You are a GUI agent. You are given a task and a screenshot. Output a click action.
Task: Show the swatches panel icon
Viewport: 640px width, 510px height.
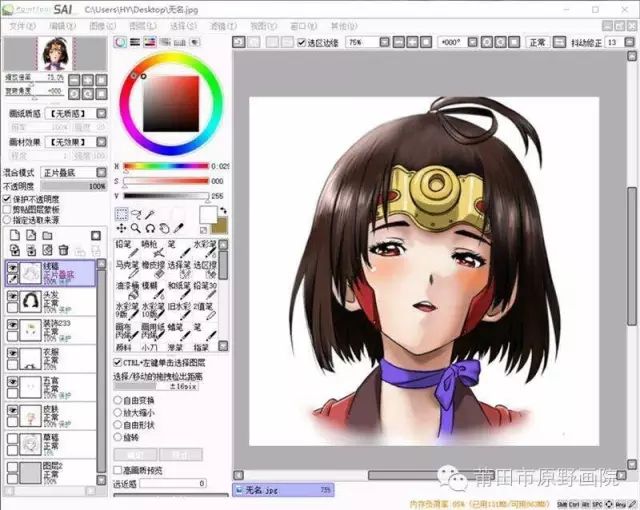coord(180,42)
